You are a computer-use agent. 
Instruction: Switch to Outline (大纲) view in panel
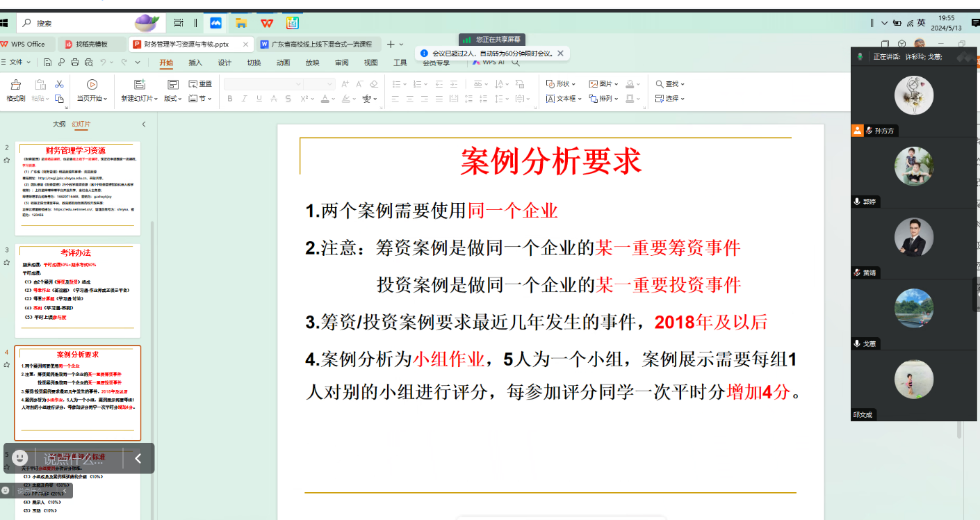[59, 124]
